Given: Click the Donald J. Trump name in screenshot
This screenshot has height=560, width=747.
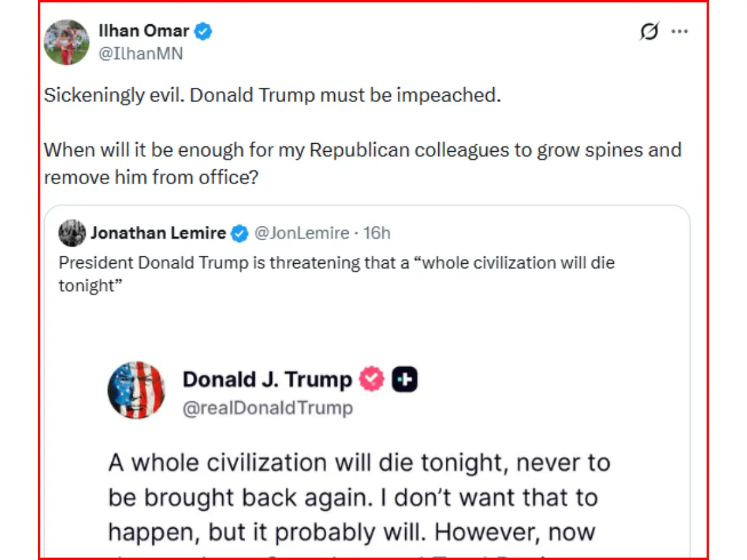Looking at the screenshot, I should click(x=268, y=379).
